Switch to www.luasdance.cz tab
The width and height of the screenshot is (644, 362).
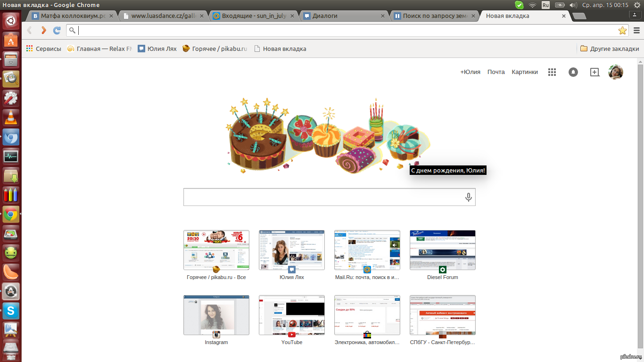[163, 16]
